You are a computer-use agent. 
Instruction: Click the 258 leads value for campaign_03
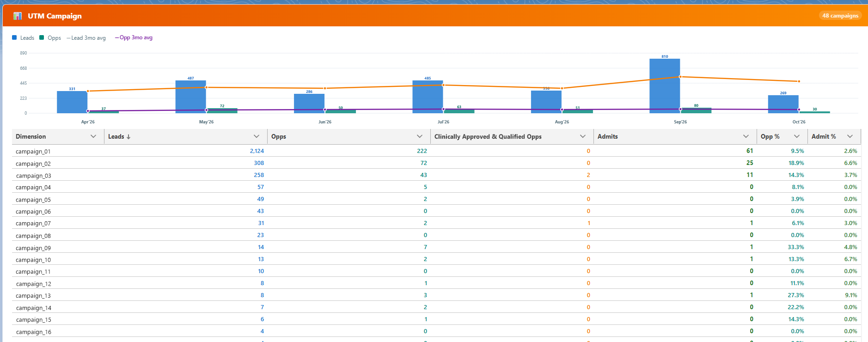click(259, 175)
